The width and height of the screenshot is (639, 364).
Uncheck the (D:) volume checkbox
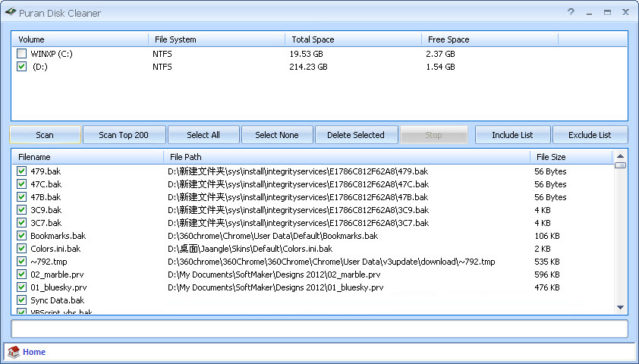22,67
